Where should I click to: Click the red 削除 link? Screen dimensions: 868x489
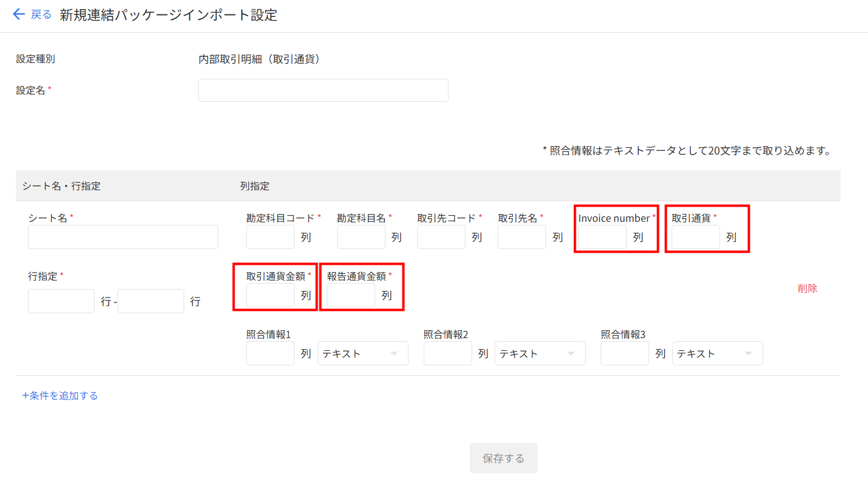click(x=807, y=288)
